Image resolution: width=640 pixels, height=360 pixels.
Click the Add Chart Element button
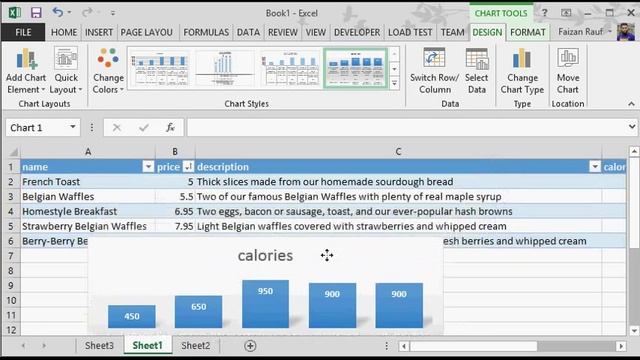tap(26, 71)
